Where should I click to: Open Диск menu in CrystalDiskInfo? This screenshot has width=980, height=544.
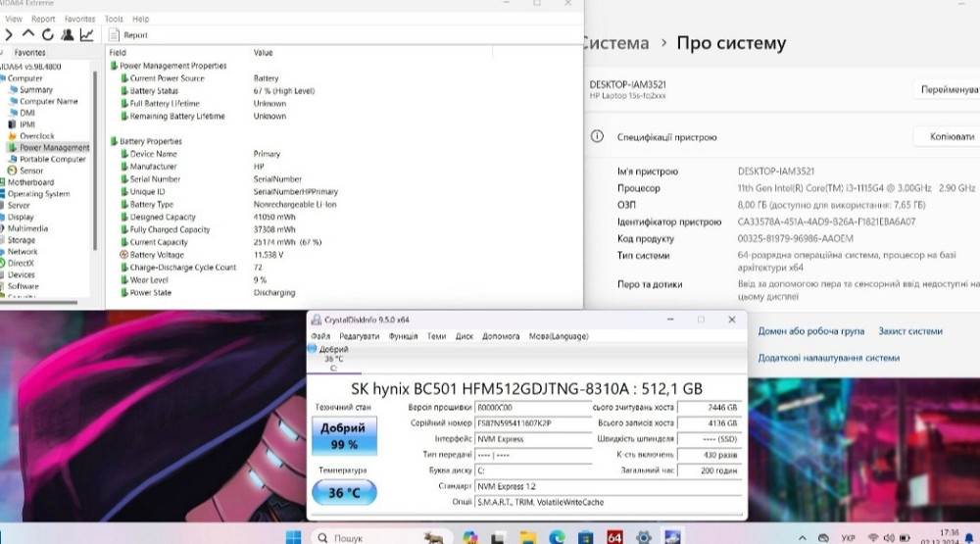[465, 336]
